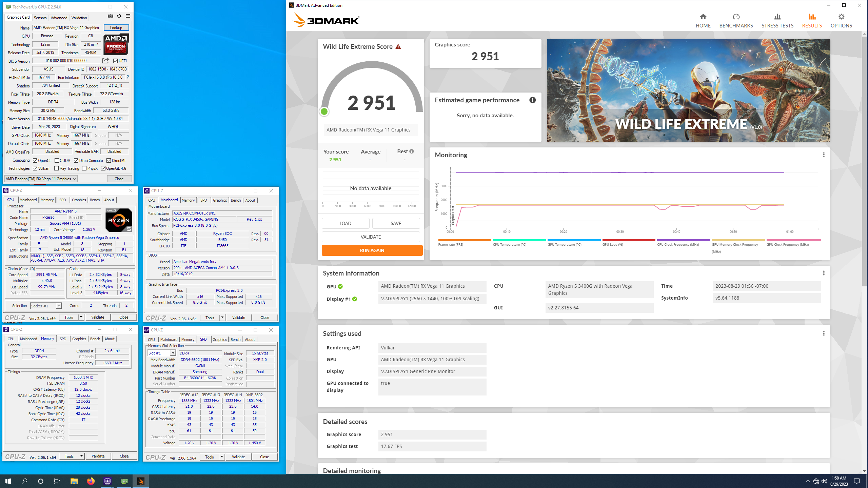Toggle the UEFI checkbox in GPU-Z

pyautogui.click(x=115, y=61)
